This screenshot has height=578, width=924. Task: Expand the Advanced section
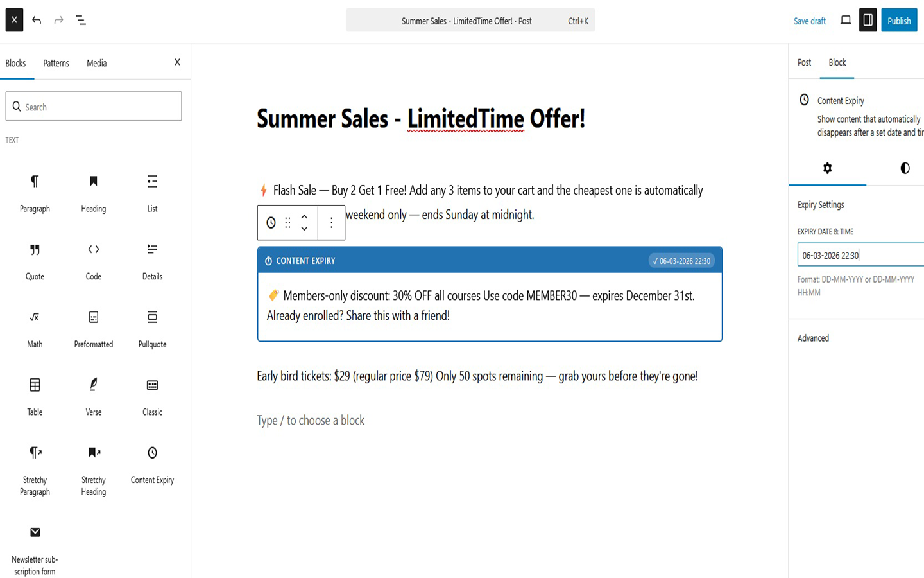pos(813,338)
